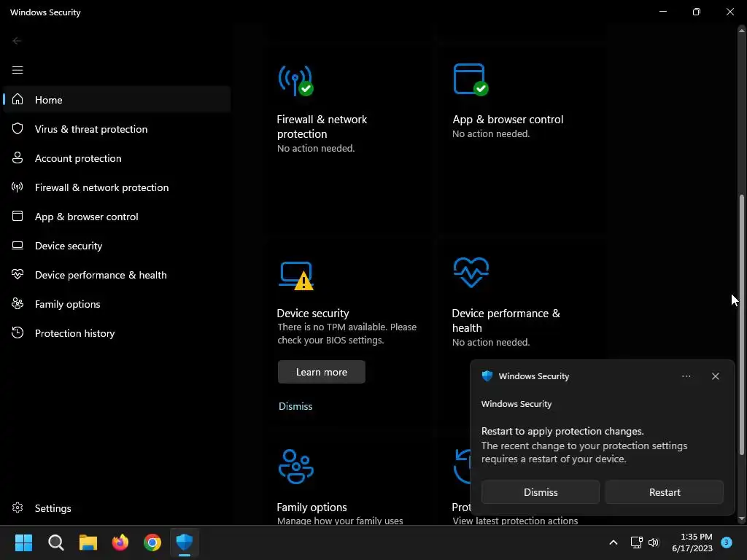Open Firewall & network protection in sidebar
Screen dimensions: 747x560
click(117, 187)
